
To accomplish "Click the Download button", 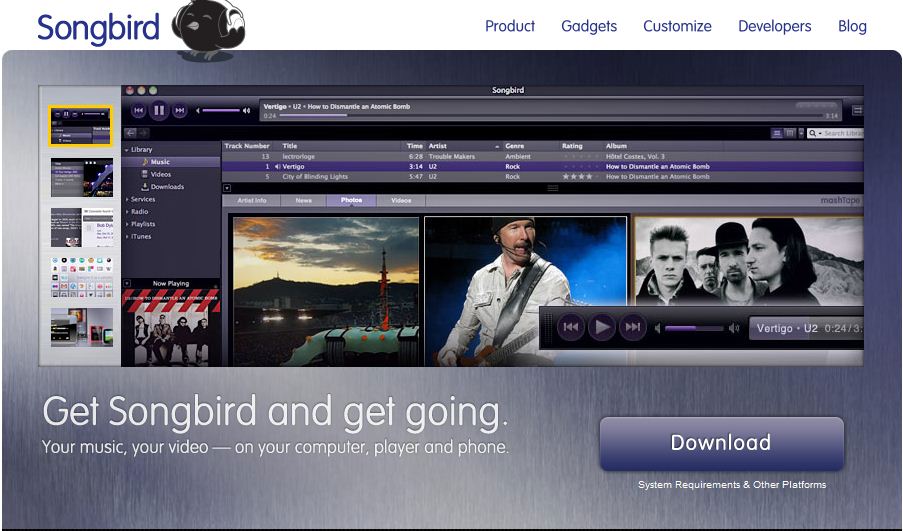I will pyautogui.click(x=722, y=443).
